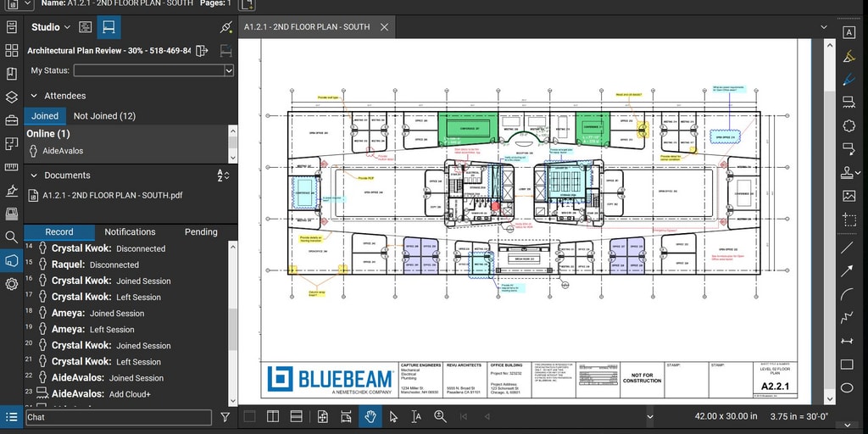Select the Studio panel icon in sidebar
This screenshot has height=434, width=868.
click(12, 260)
